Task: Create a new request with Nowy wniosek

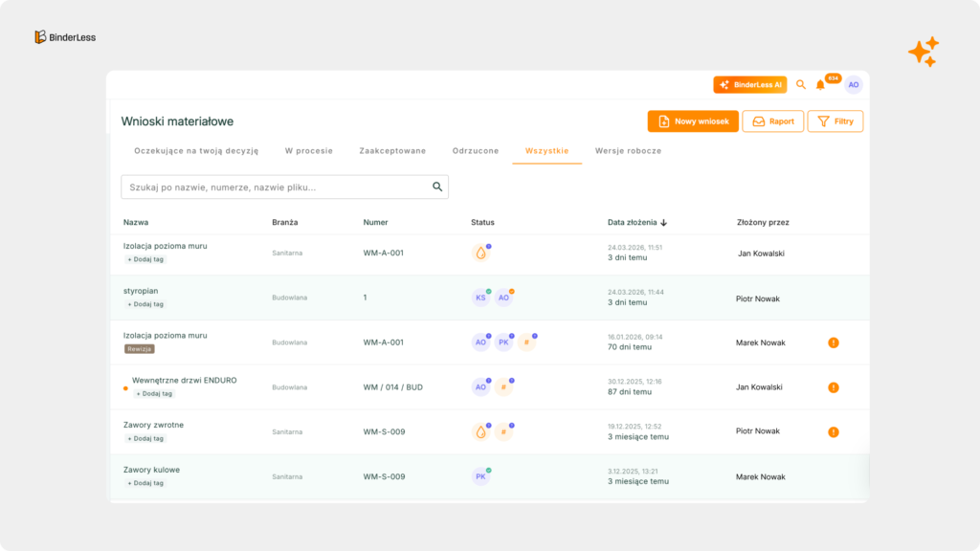Action: click(x=693, y=121)
